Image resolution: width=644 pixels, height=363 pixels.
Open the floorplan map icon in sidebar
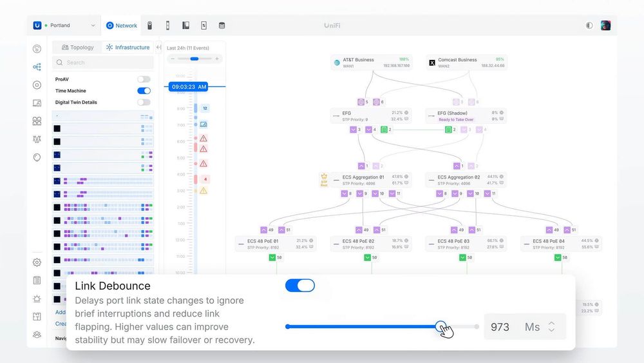[37, 317]
